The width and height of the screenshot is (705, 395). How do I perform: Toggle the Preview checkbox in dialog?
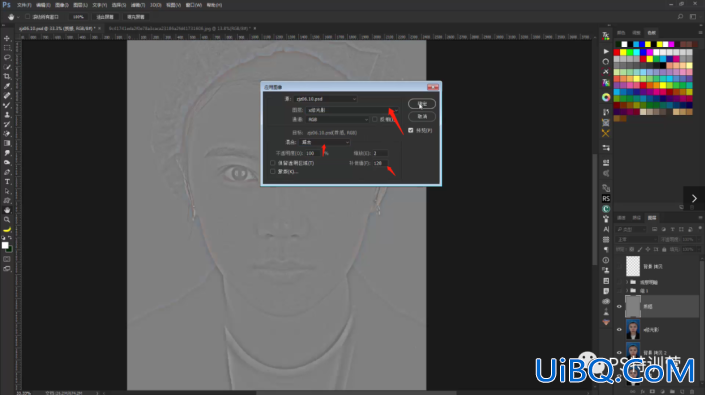click(x=411, y=130)
